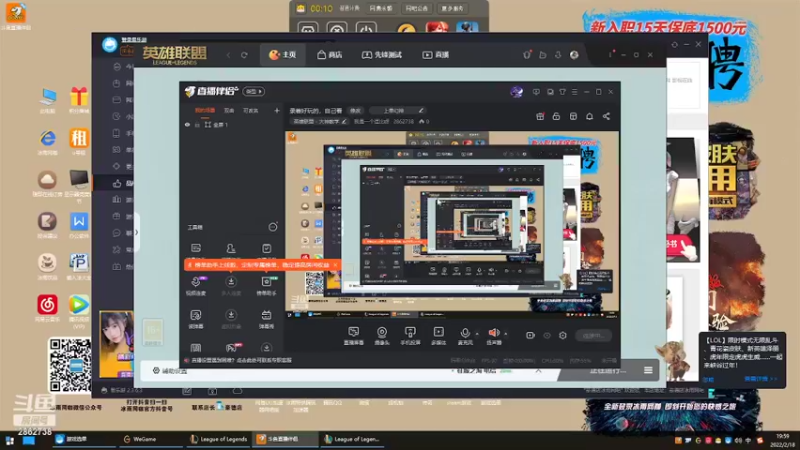The height and width of the screenshot is (450, 800).
Task: Click the record video icon
Action: (530, 335)
